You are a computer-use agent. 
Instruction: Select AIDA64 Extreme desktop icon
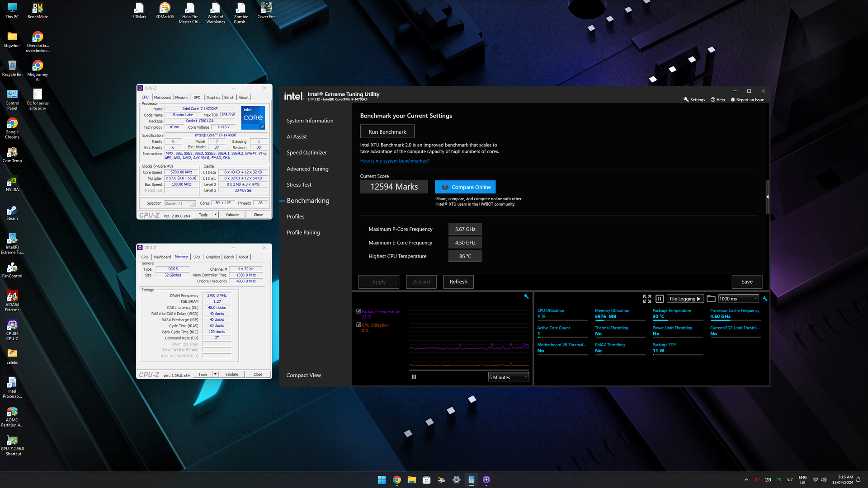pyautogui.click(x=12, y=301)
